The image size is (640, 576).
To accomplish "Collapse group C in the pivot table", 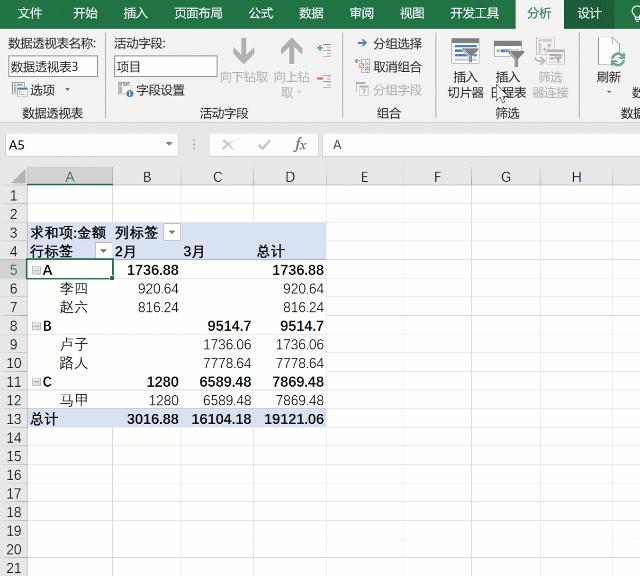I will pyautogui.click(x=36, y=382).
